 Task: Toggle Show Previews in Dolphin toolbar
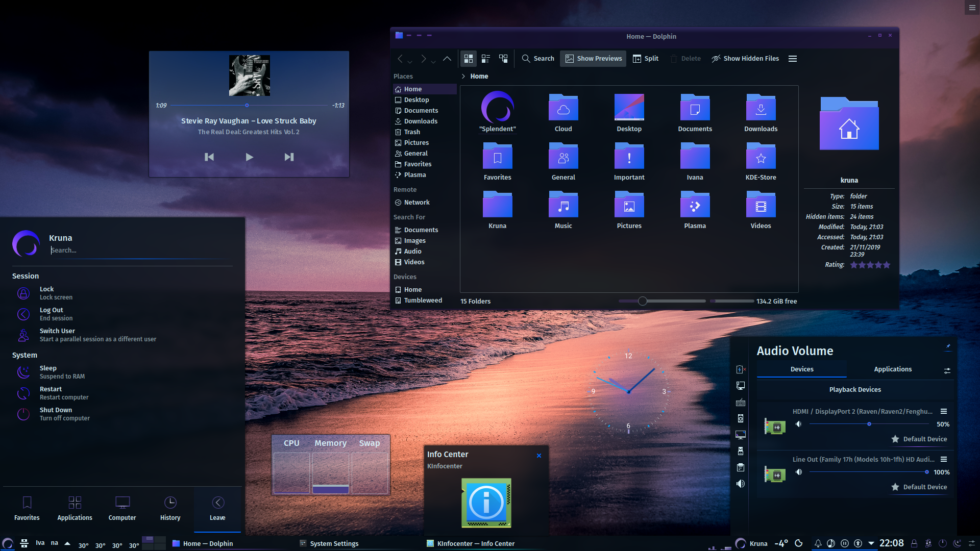[593, 59]
